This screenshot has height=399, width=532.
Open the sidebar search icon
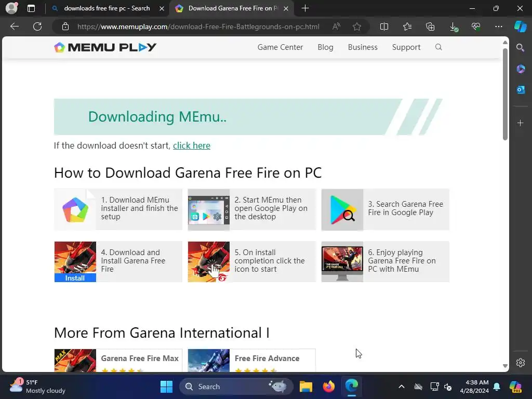520,48
